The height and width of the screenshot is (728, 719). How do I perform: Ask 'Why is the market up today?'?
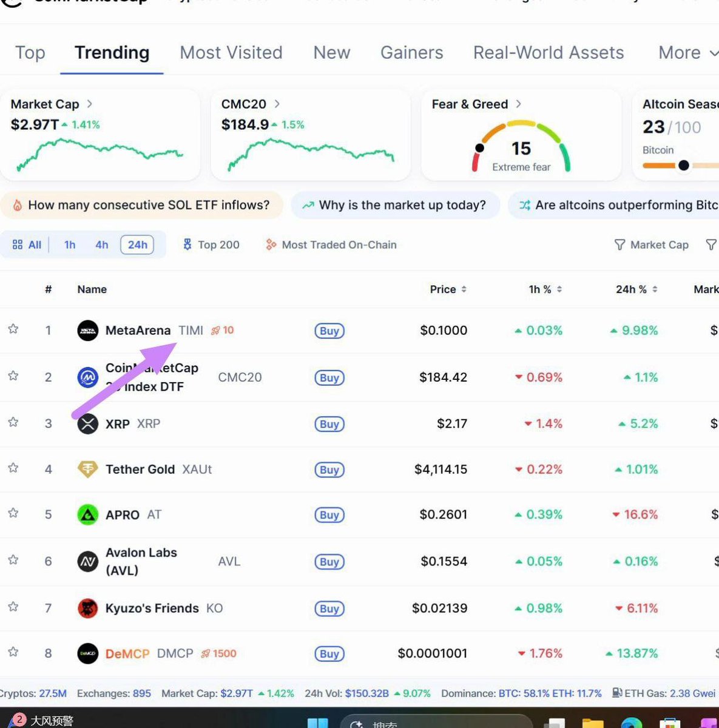396,205
